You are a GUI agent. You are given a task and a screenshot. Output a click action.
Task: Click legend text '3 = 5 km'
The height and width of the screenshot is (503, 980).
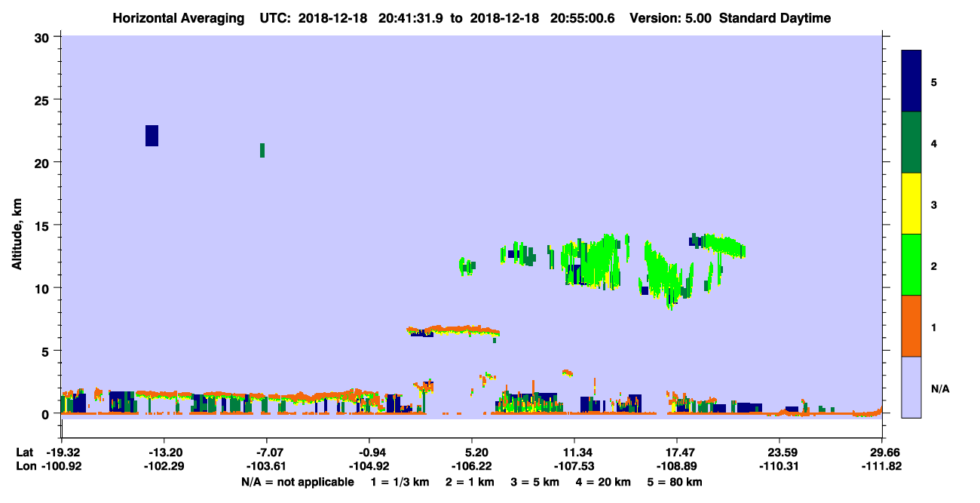(535, 482)
